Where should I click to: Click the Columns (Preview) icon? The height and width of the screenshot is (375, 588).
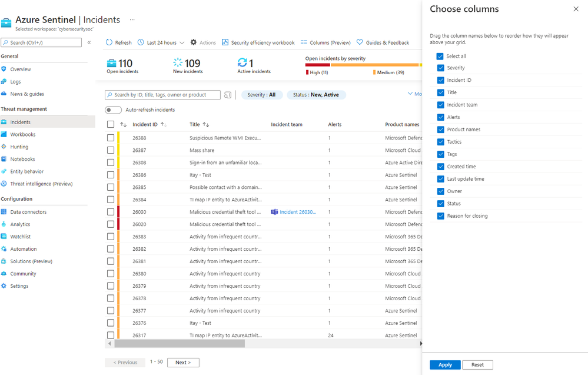pos(304,42)
